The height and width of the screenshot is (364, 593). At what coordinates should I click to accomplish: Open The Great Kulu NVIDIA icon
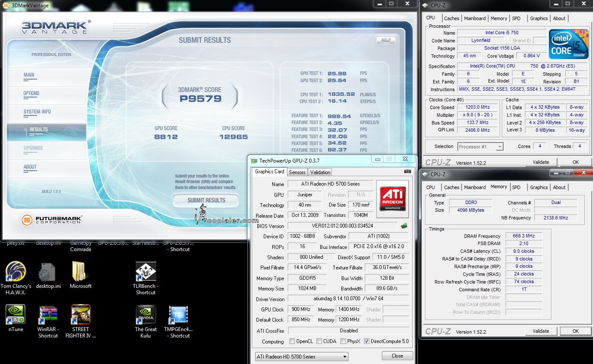point(146,315)
